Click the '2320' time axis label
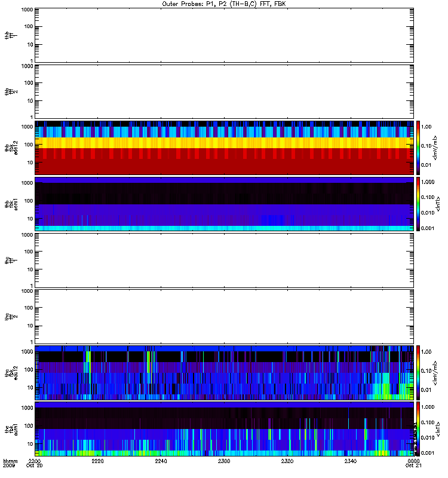The width and height of the screenshot is (448, 478). click(287, 461)
